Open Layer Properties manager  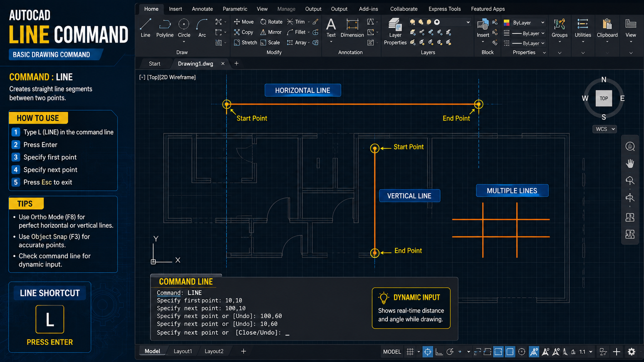point(395,32)
